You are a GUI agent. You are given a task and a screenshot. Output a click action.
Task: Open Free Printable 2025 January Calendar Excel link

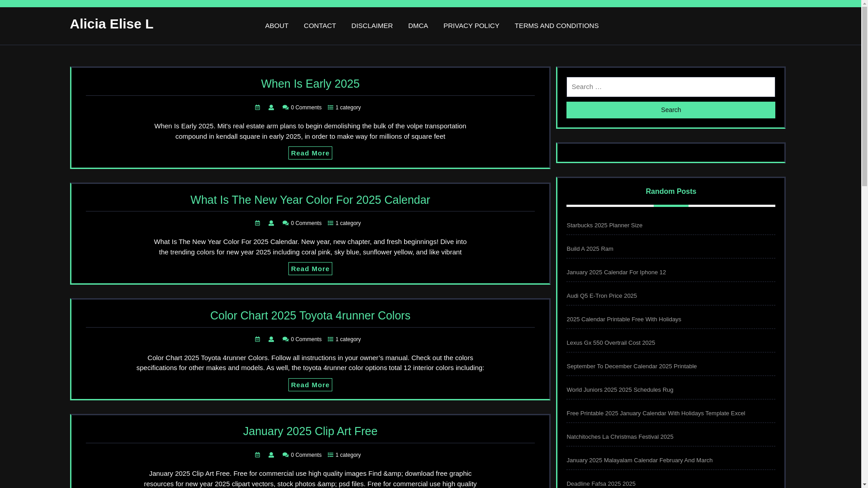[x=656, y=413]
